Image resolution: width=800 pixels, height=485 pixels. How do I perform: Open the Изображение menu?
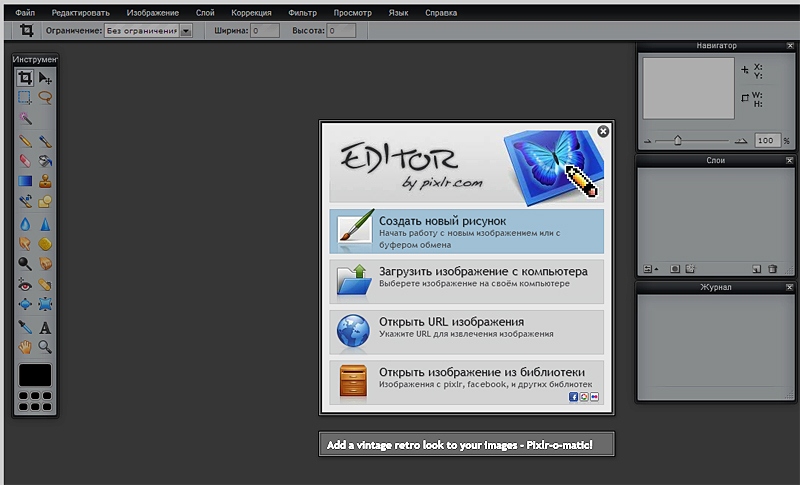pyautogui.click(x=153, y=13)
